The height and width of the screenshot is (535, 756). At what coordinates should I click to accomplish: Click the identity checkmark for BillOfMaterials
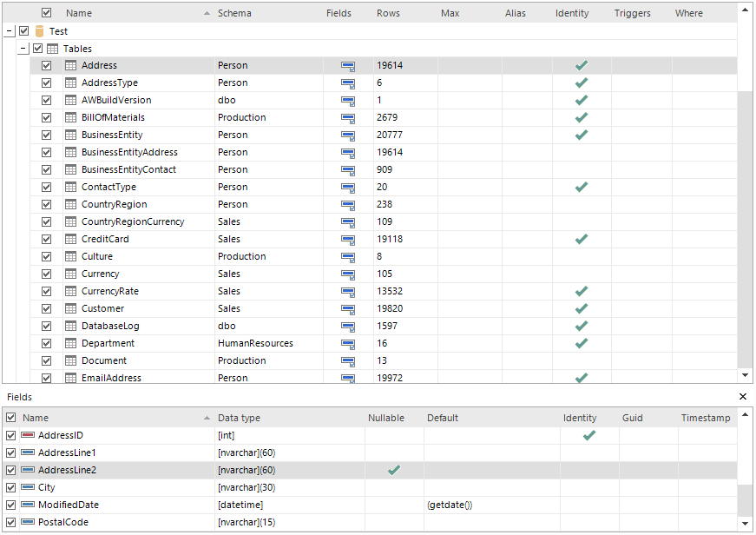click(x=582, y=118)
